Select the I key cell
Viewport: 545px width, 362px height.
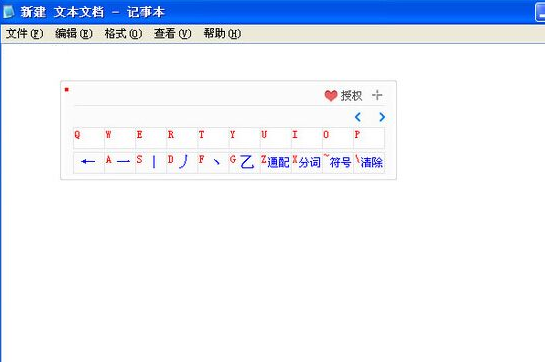(x=307, y=138)
